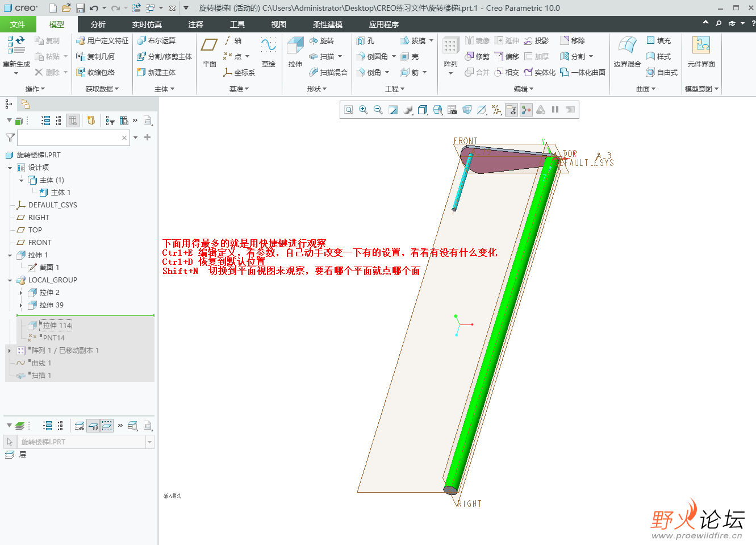Switch to the 实时仿真 tab
This screenshot has width=756, height=545.
[x=147, y=24]
